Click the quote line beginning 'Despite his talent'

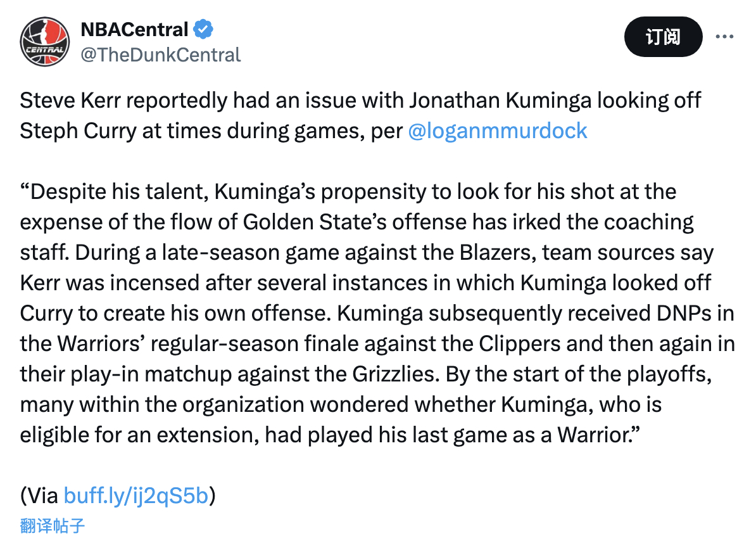348,192
